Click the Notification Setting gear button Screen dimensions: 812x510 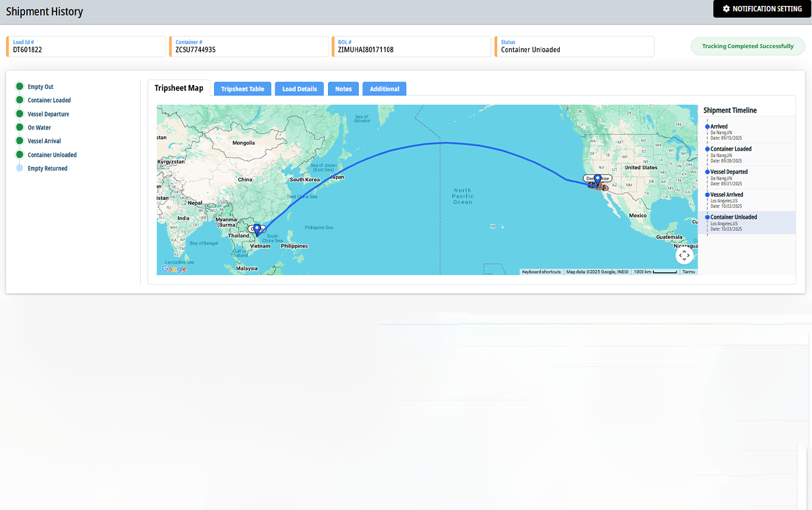762,9
